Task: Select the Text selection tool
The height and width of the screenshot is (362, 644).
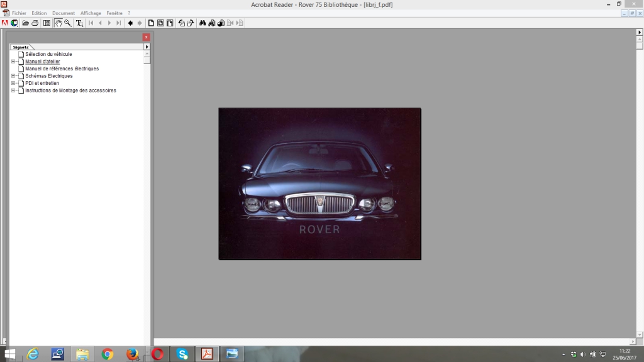Action: 79,23
